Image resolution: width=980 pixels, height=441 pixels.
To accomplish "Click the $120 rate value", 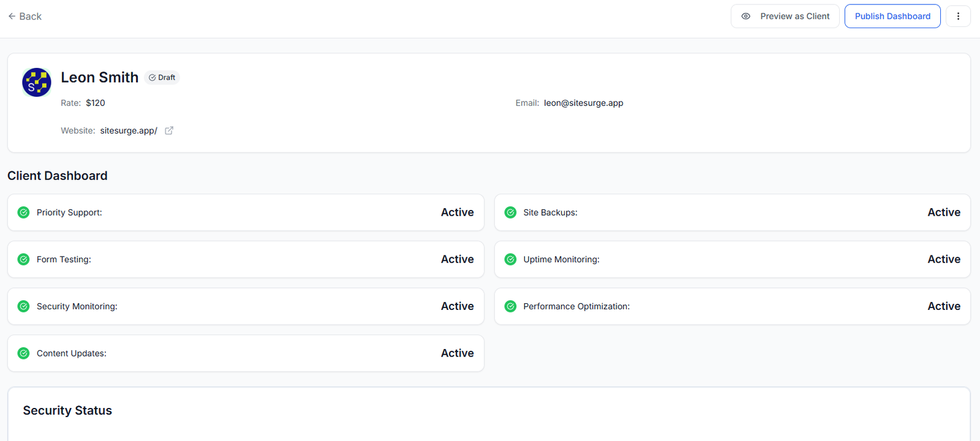I will 96,103.
